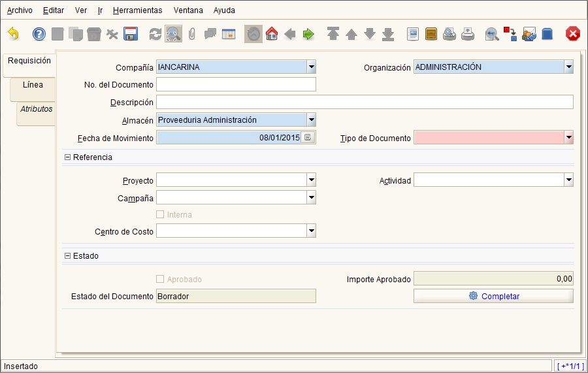Save the record with the floppy disk icon
The height and width of the screenshot is (373, 588).
pos(131,34)
